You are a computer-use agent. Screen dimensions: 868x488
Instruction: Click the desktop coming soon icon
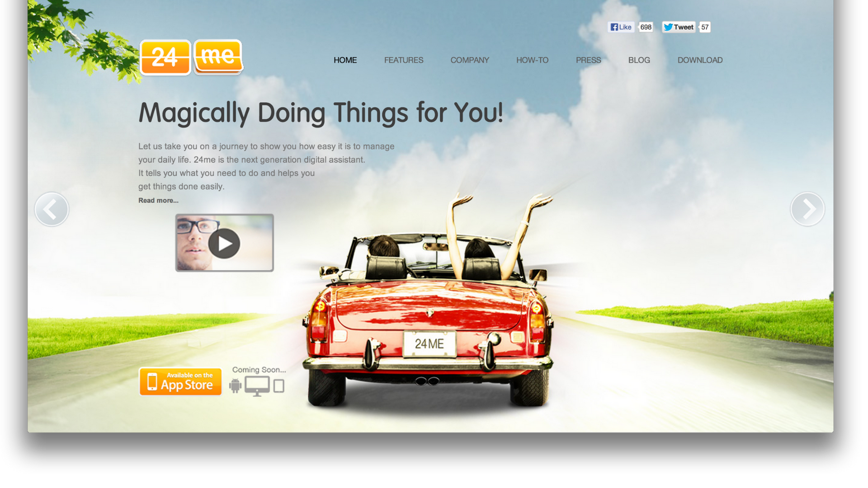256,385
